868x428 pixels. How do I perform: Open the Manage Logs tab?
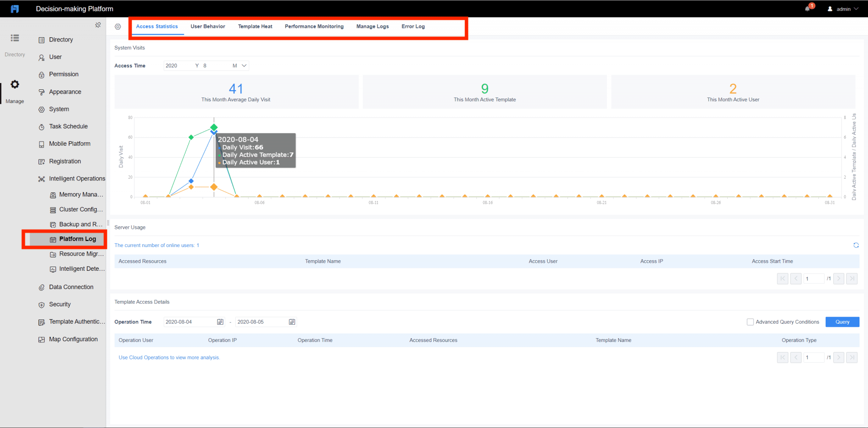(x=373, y=26)
